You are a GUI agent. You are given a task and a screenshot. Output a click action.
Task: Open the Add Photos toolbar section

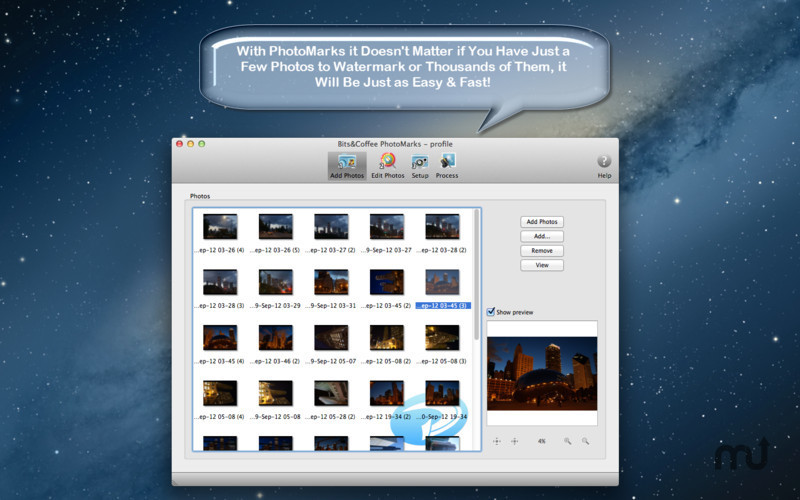[x=347, y=166]
